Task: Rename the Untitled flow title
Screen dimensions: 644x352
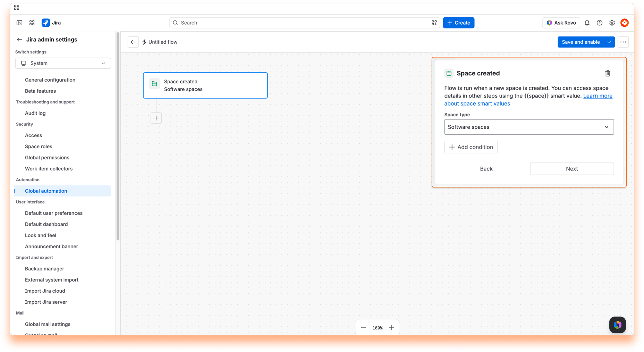Action: (163, 42)
